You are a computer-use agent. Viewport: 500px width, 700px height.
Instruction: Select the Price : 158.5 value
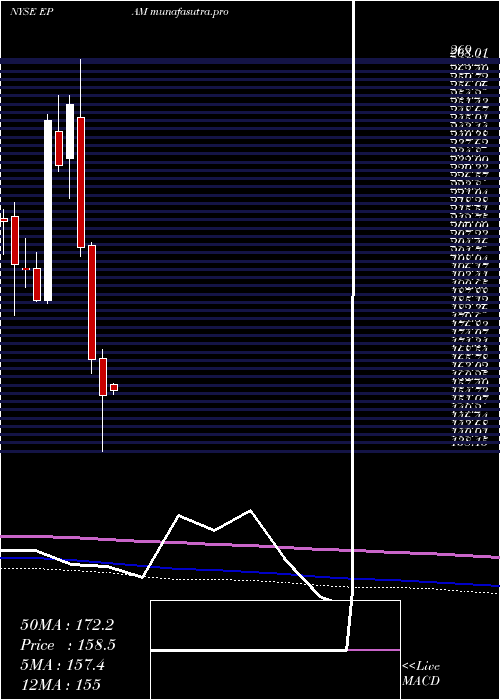coord(68,645)
